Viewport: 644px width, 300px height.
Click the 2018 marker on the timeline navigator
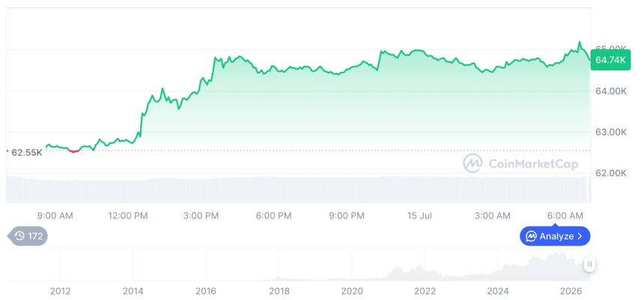pos(279,291)
